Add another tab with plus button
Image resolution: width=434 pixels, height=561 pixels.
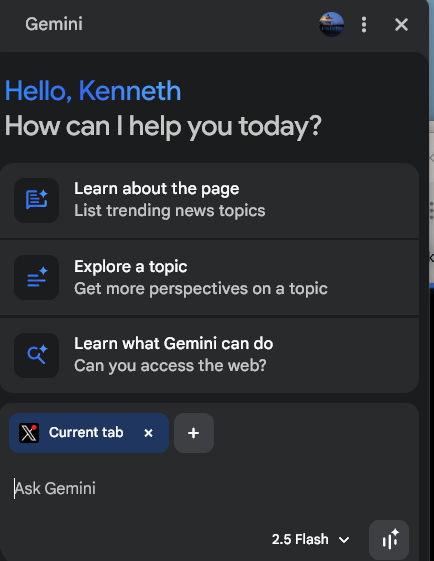pyautogui.click(x=194, y=433)
